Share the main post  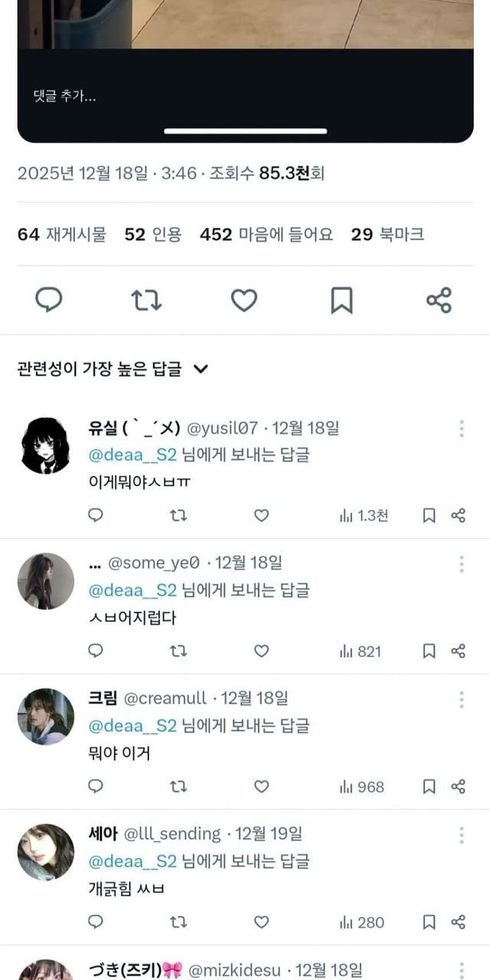click(x=439, y=300)
